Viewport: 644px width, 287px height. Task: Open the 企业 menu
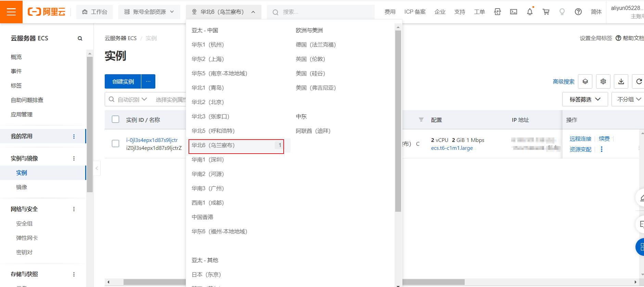pyautogui.click(x=440, y=12)
